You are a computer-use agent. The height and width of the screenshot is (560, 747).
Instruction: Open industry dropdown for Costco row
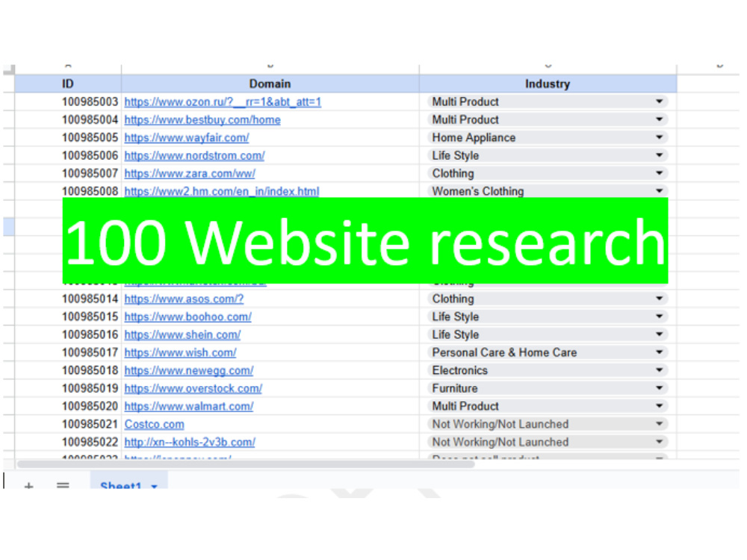click(x=660, y=424)
